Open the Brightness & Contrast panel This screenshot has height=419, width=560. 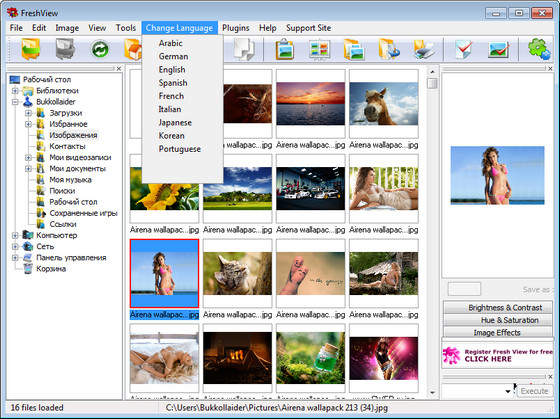tap(498, 308)
